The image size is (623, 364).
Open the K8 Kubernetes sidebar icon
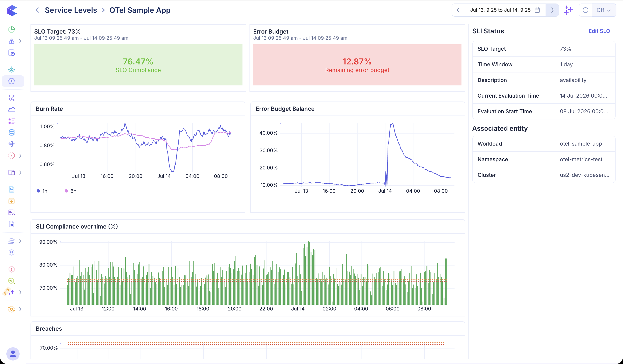click(12, 252)
